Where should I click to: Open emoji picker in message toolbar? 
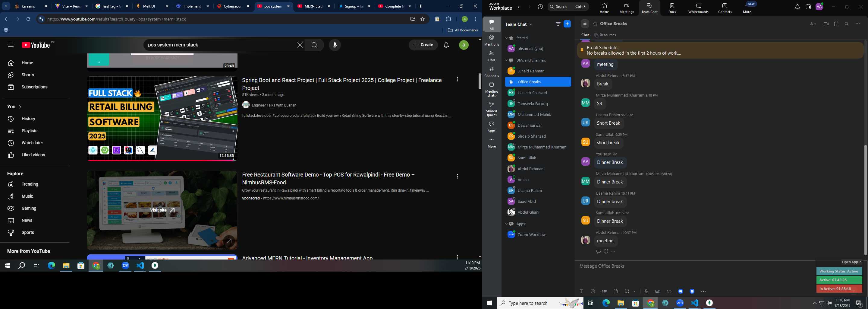[593, 291]
